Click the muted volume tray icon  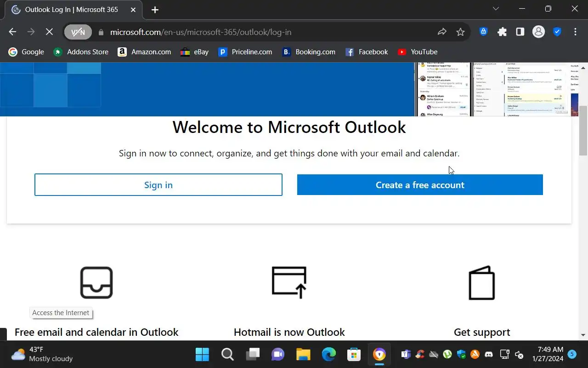click(x=519, y=355)
